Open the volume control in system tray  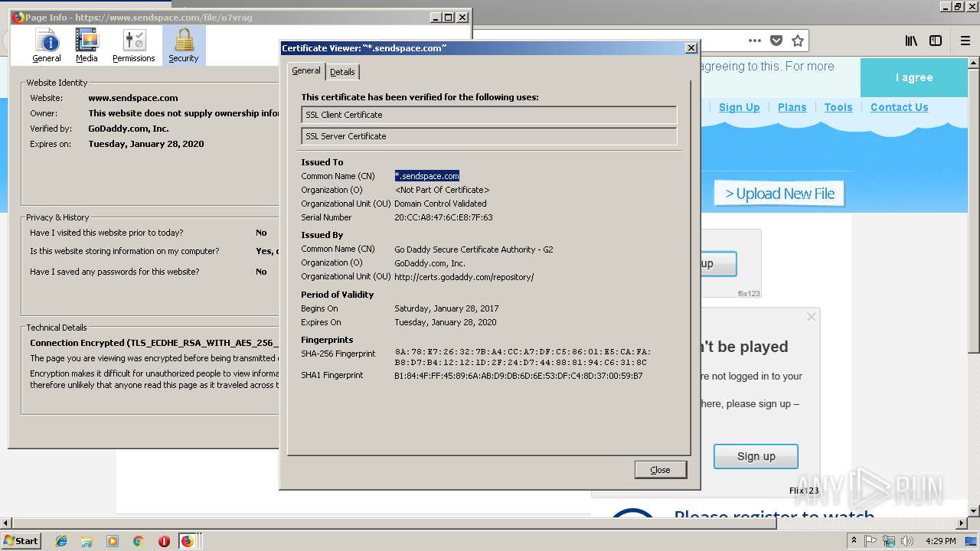908,541
